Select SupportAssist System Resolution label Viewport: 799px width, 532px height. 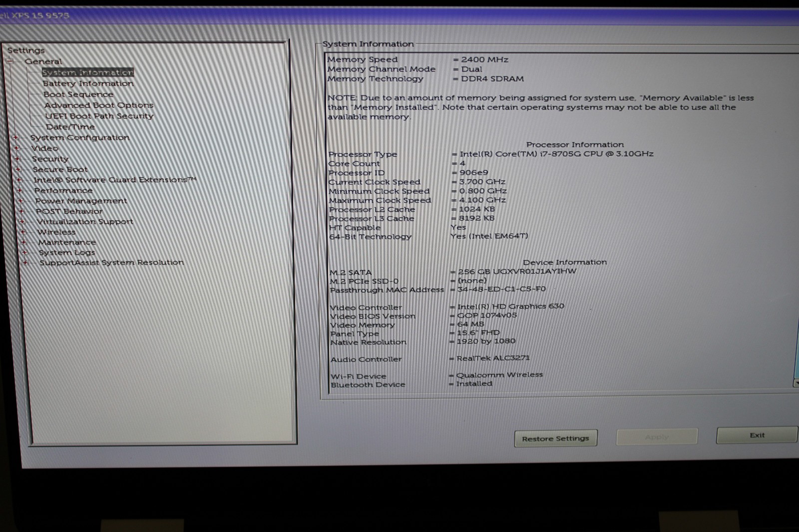112,262
